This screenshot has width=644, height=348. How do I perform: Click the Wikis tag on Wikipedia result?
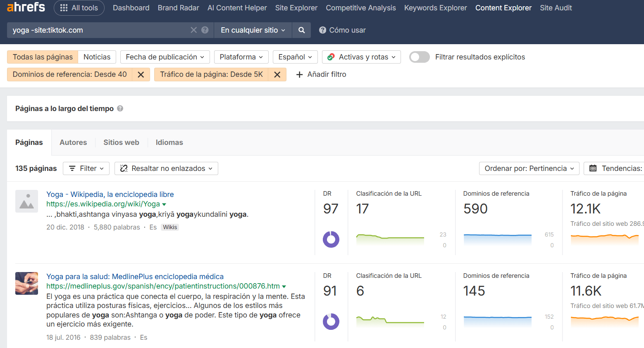tap(170, 227)
